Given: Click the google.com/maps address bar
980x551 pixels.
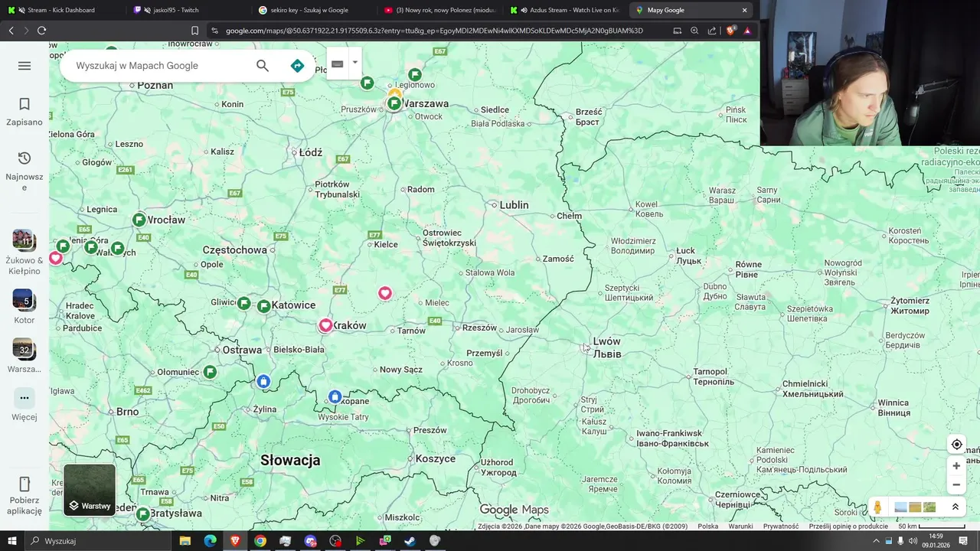Looking at the screenshot, I should [x=434, y=31].
